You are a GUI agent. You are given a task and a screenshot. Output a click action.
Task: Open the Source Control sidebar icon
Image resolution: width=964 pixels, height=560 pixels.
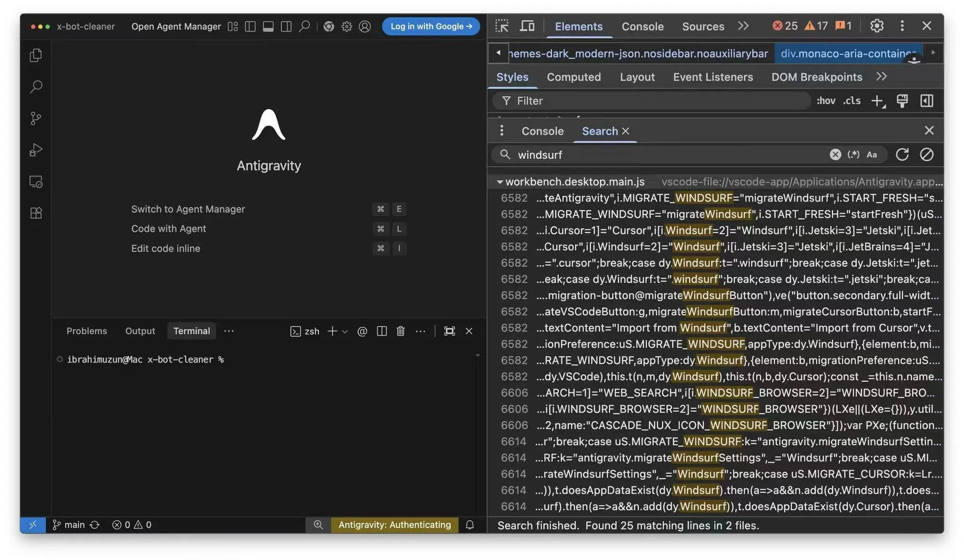(36, 118)
